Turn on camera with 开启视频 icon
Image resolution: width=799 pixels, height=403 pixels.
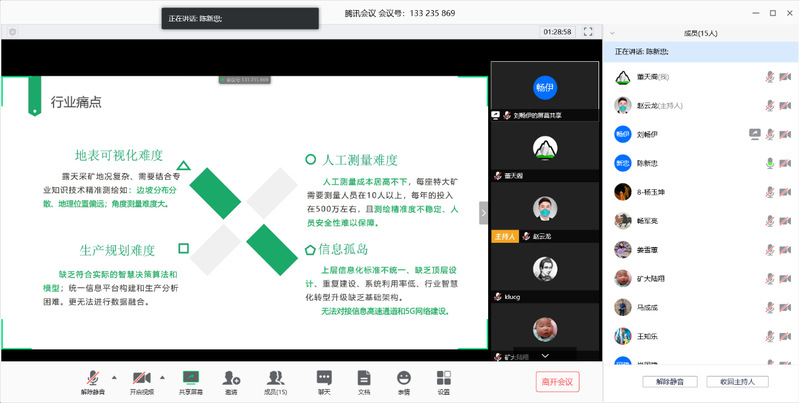click(x=141, y=377)
